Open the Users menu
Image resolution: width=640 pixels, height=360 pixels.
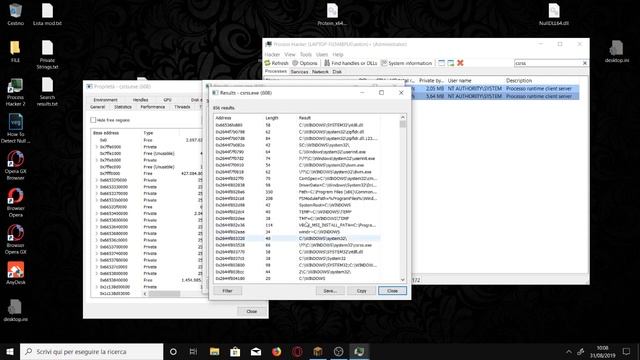click(x=322, y=54)
